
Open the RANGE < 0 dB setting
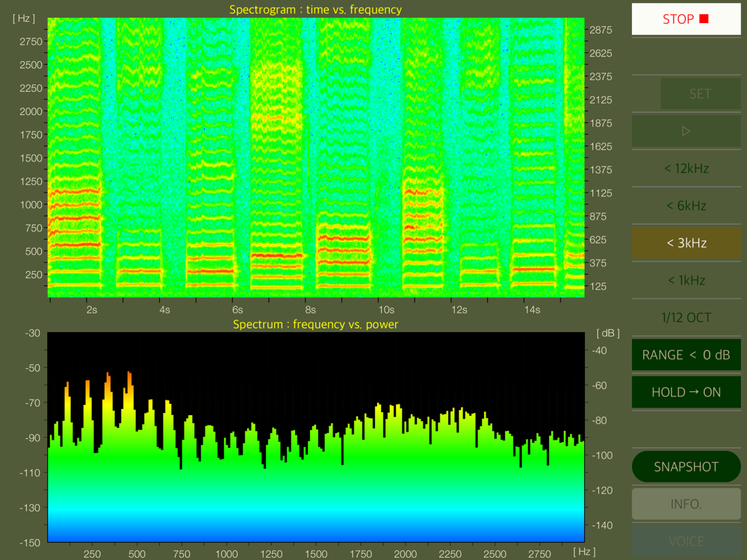[x=686, y=355]
